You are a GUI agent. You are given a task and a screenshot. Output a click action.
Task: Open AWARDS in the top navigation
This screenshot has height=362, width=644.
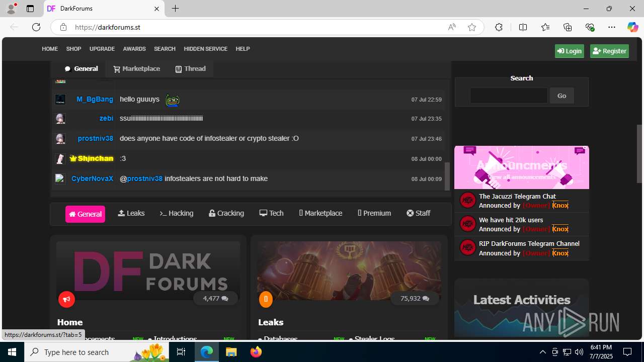[x=134, y=49]
